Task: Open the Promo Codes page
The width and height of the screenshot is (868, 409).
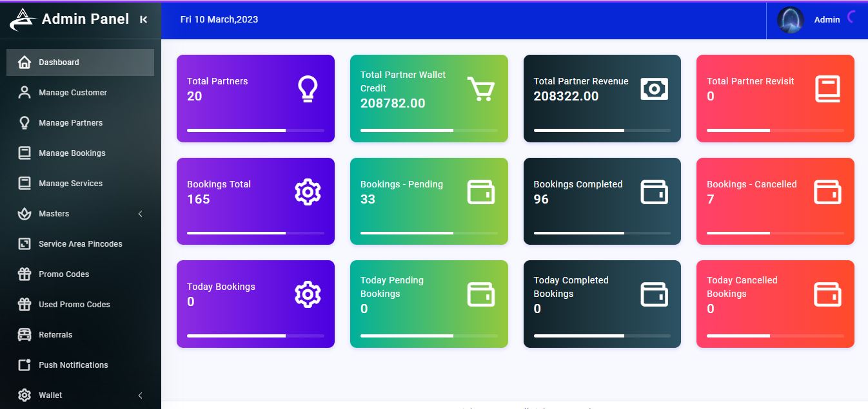Action: (x=80, y=274)
